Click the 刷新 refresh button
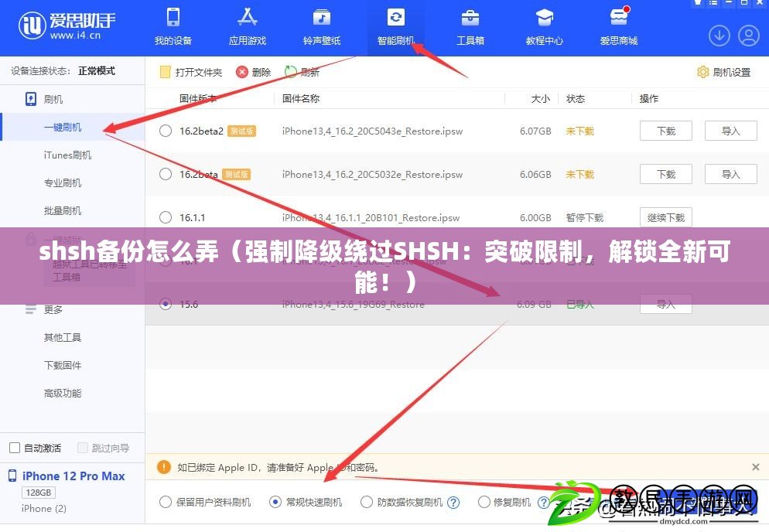Image resolution: width=769 pixels, height=532 pixels. (x=302, y=72)
